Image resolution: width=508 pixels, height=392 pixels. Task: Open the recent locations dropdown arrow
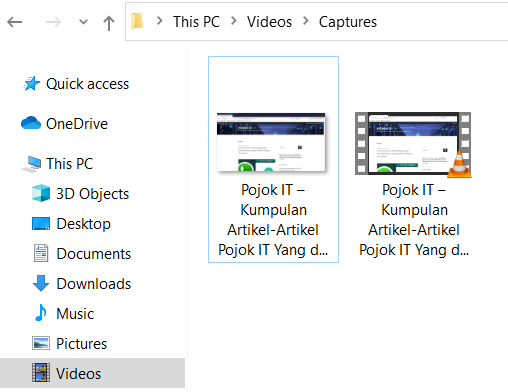click(x=83, y=22)
